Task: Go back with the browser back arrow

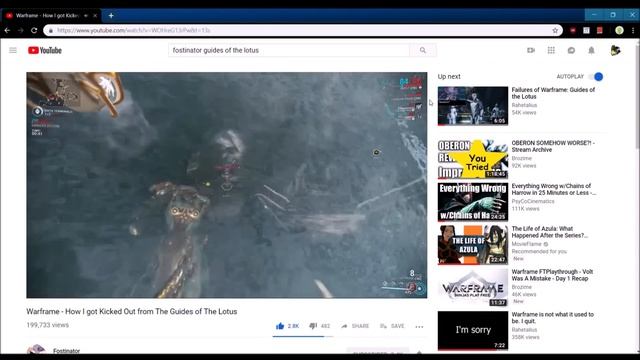Action: [x=7, y=30]
